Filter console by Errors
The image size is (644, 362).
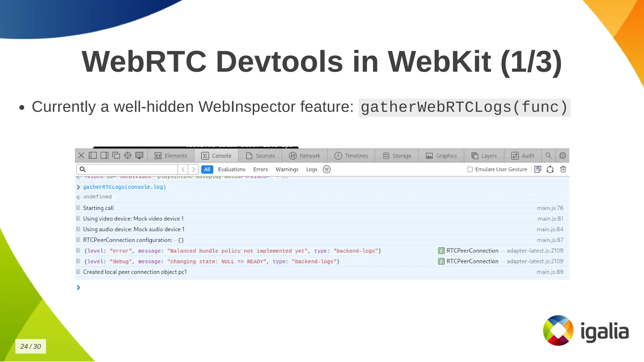point(260,169)
